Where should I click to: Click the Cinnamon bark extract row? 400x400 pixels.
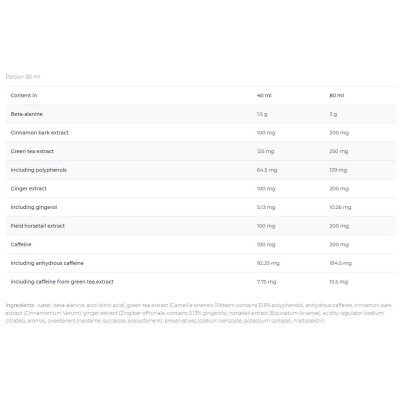(201, 133)
